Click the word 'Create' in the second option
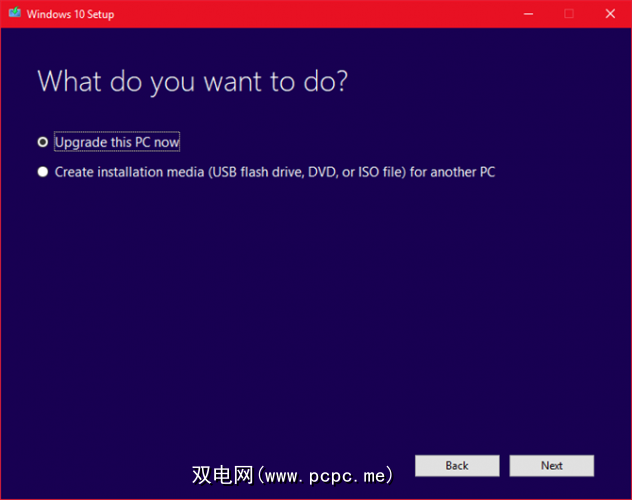 [74, 172]
